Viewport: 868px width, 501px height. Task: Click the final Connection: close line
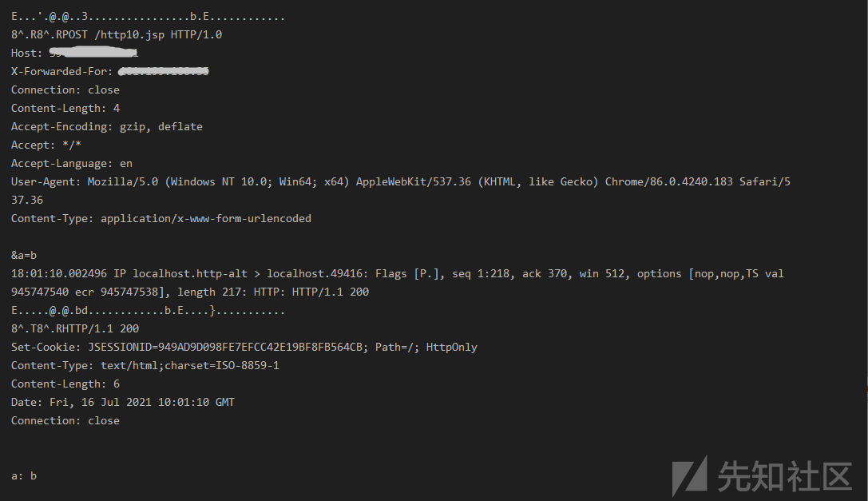click(x=65, y=420)
